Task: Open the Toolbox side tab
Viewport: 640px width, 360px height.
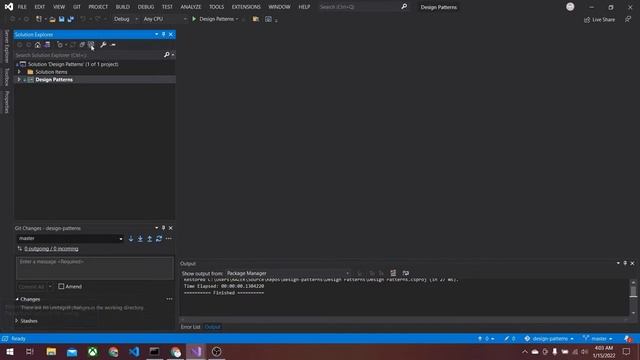Action: point(6,77)
